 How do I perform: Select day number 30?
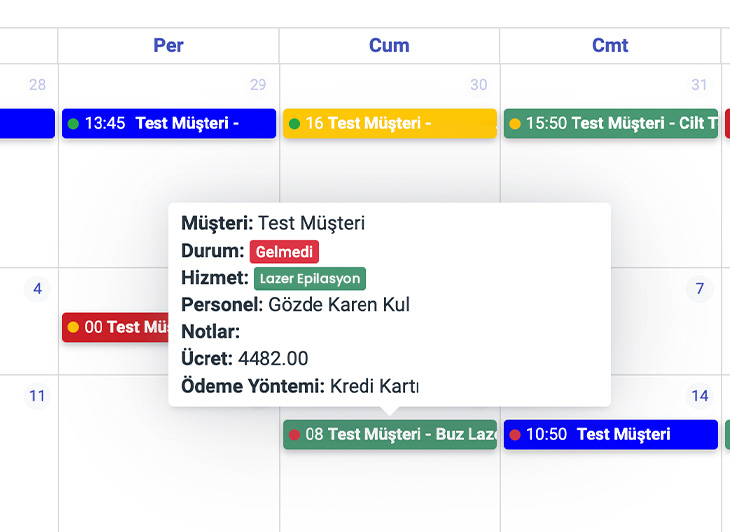[479, 85]
